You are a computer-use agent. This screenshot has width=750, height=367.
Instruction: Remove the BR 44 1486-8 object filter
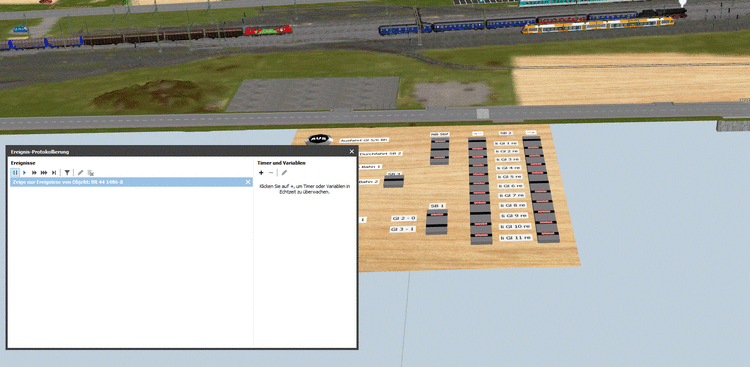point(248,182)
